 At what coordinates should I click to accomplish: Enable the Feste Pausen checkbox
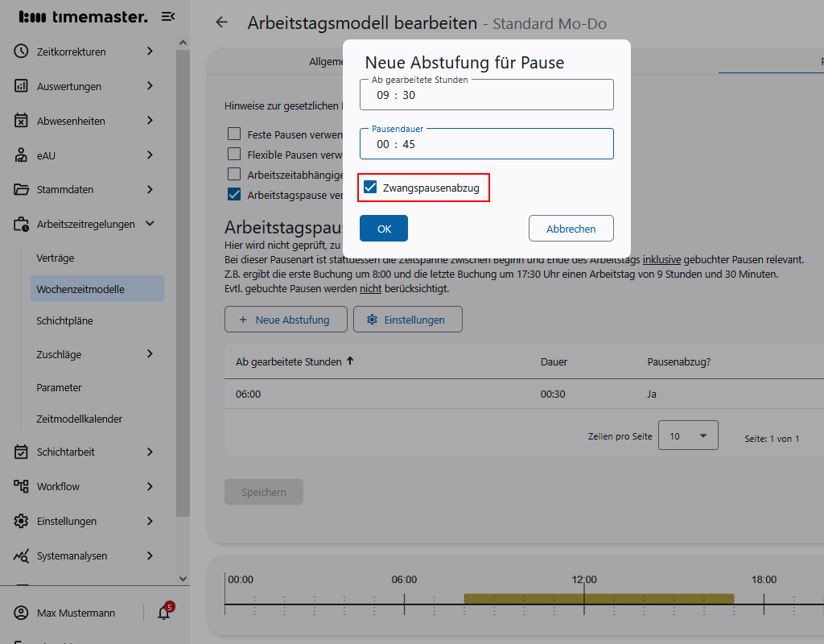click(x=234, y=134)
